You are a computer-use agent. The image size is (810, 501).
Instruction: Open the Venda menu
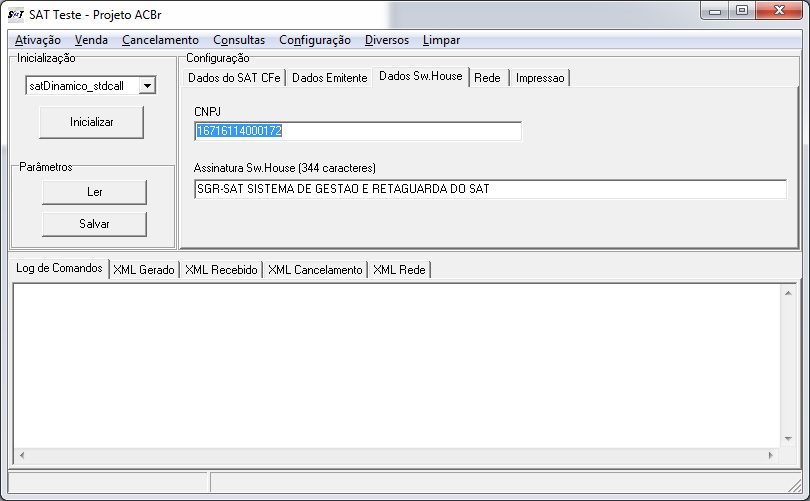tap(91, 40)
